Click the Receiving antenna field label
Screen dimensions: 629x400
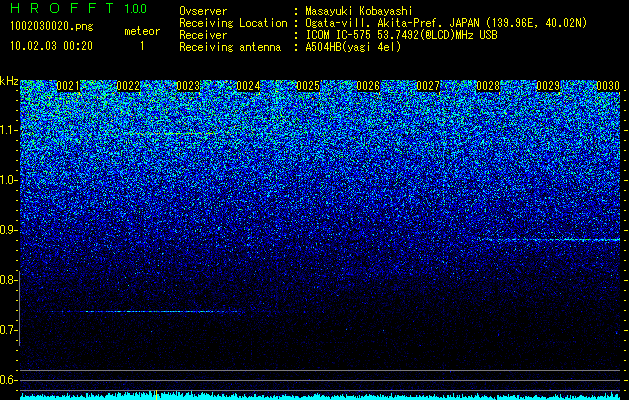click(230, 47)
